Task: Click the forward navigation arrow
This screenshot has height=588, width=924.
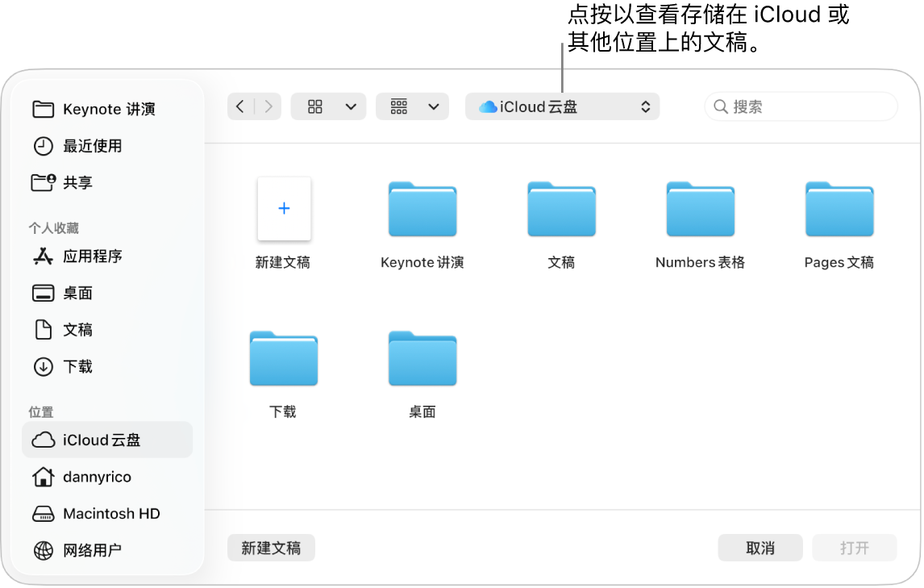Action: click(268, 106)
